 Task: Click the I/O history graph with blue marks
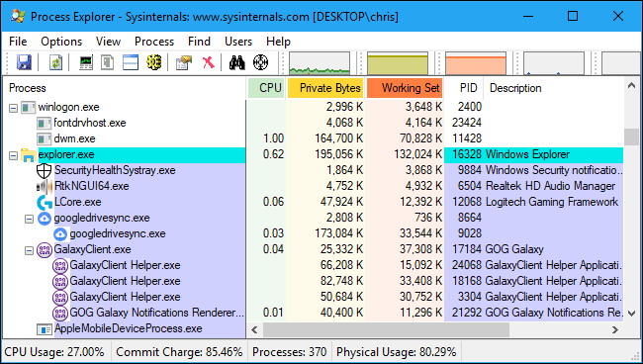click(554, 63)
